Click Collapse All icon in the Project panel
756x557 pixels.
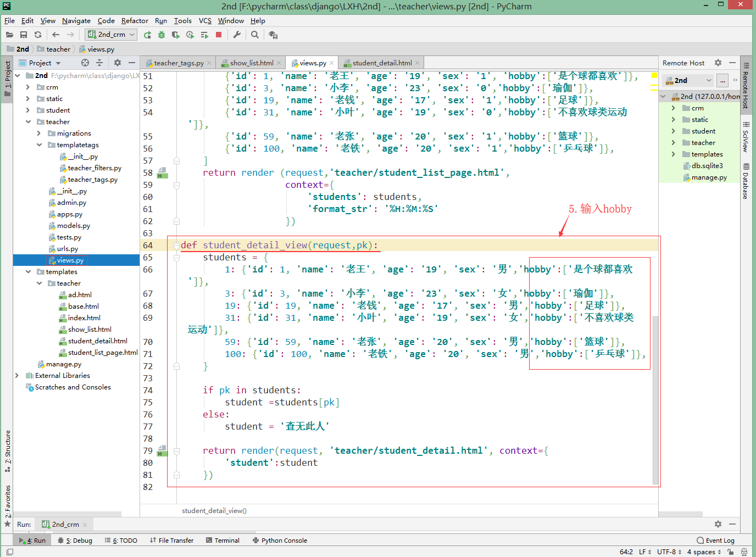99,63
